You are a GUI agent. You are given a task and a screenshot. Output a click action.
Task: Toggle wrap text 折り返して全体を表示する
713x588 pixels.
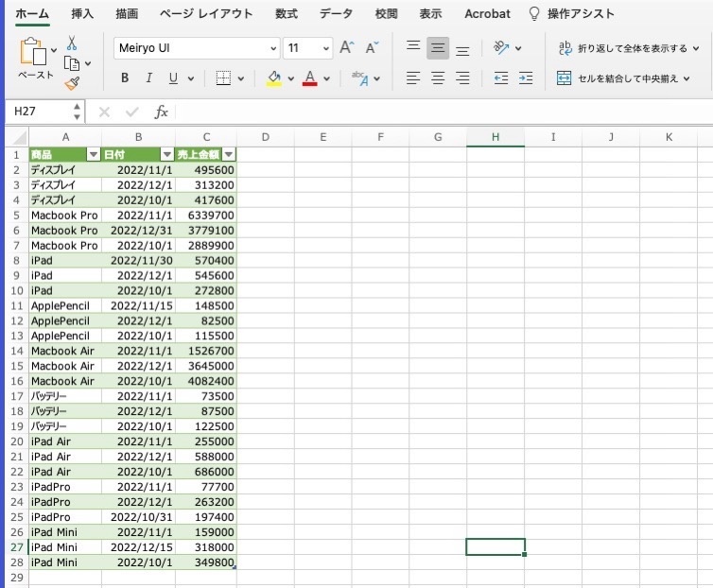tap(622, 48)
